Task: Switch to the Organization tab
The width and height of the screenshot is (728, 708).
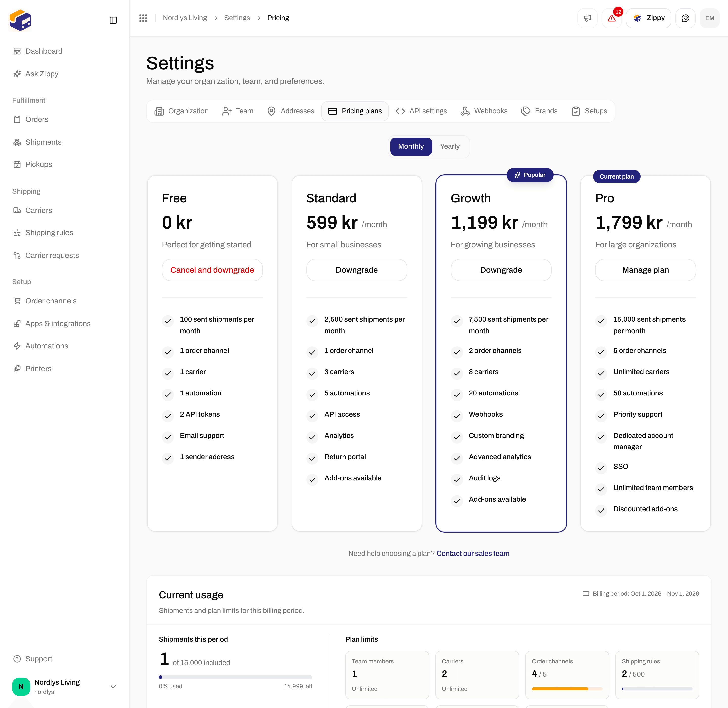Action: click(181, 111)
